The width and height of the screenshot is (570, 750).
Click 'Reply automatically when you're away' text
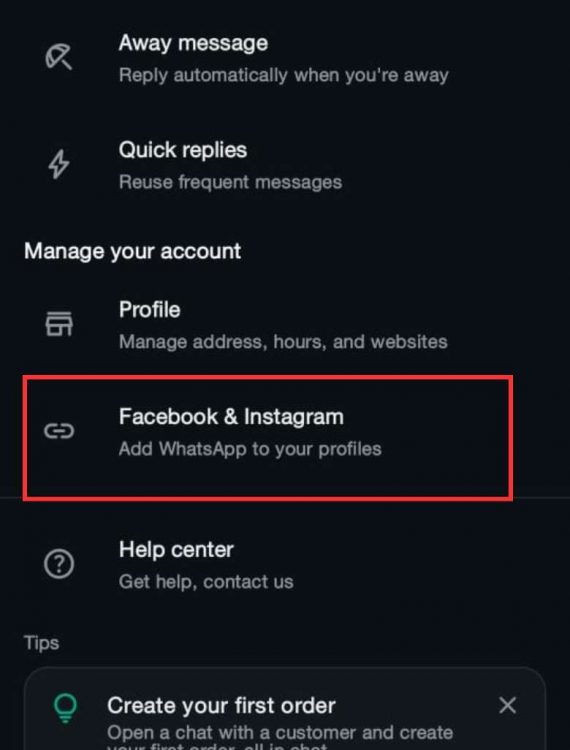click(284, 75)
